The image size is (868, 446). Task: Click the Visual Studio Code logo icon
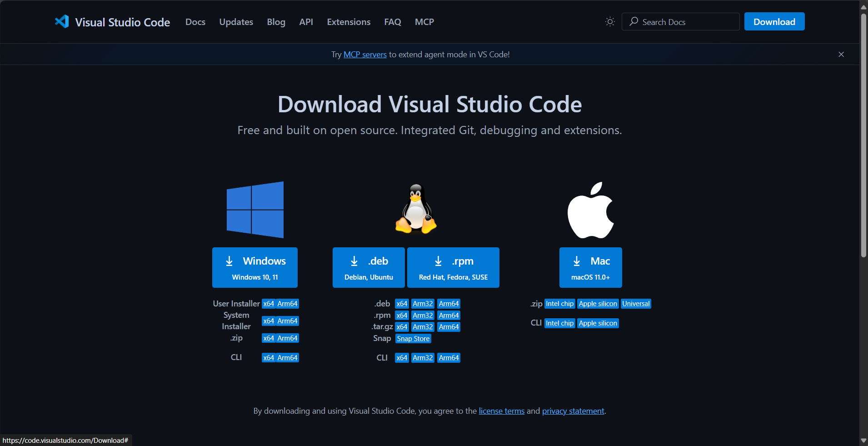click(x=62, y=22)
